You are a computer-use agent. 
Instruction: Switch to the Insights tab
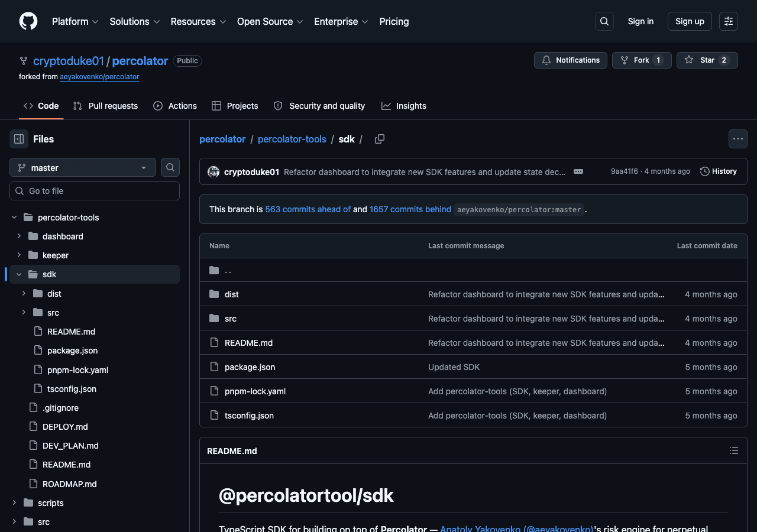404,106
